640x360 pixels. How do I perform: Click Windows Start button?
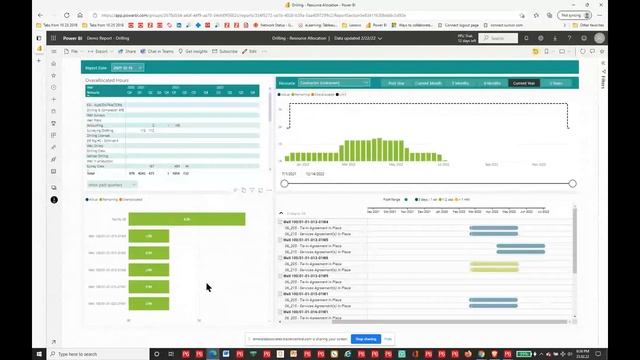[x=39, y=354]
